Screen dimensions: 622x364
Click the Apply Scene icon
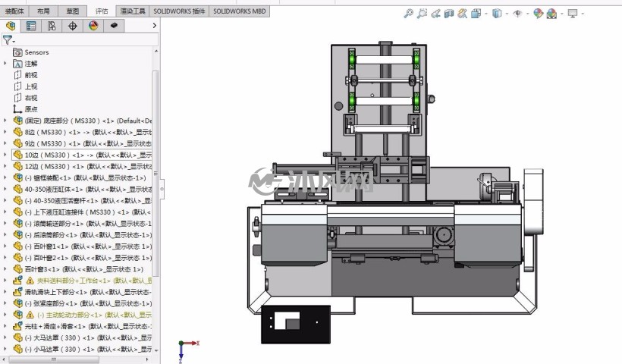pos(551,14)
